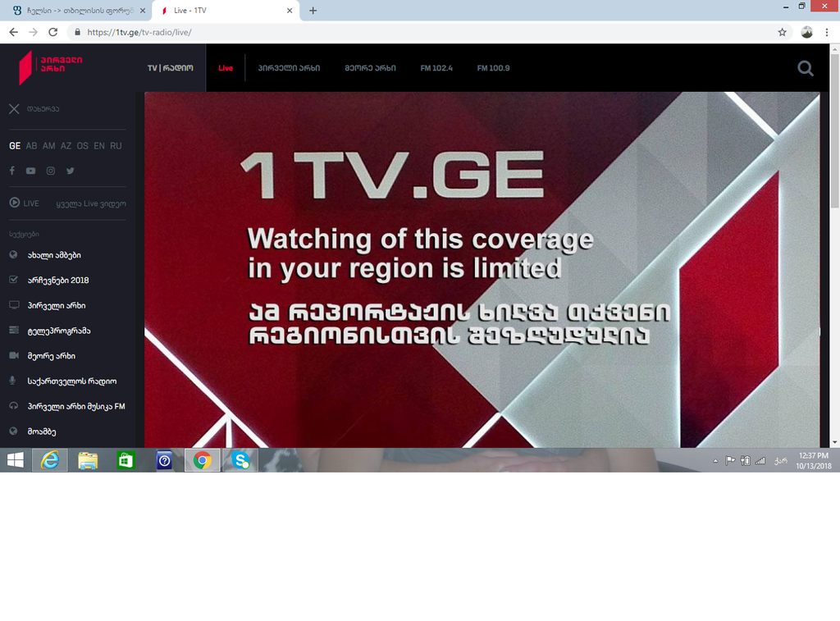840x621 pixels.
Task: Open the არჩევნები 2018 section link
Action: pyautogui.click(x=58, y=281)
